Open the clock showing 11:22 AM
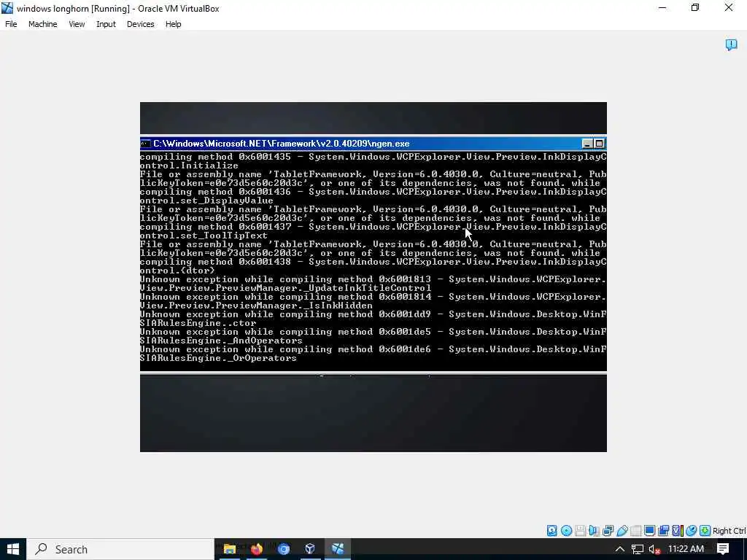Screen dimensions: 747x560 [686, 549]
